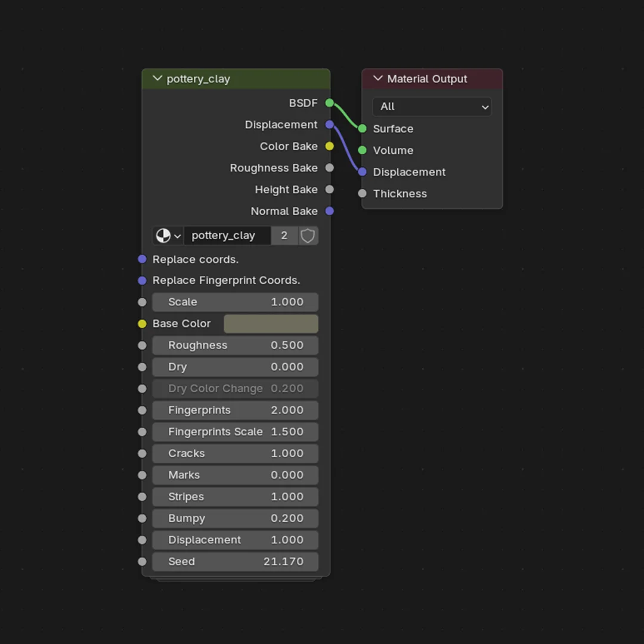The image size is (644, 644).
Task: Click the Color Bake output socket
Action: tap(329, 146)
